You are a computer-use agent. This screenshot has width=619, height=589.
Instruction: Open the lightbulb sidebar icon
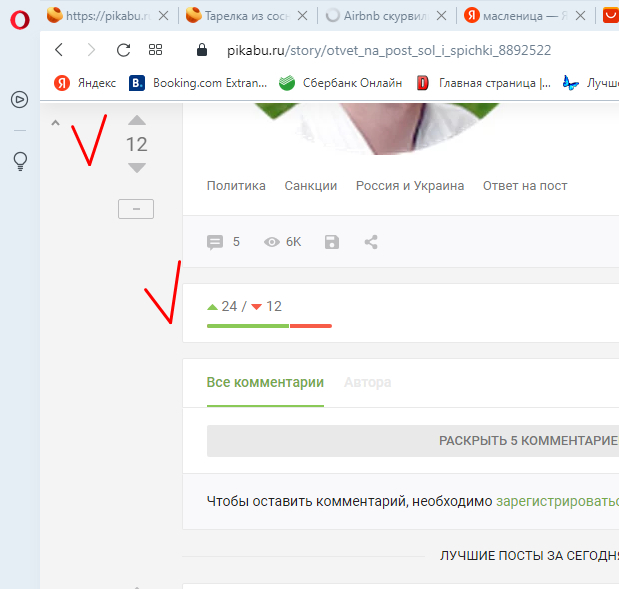20,161
